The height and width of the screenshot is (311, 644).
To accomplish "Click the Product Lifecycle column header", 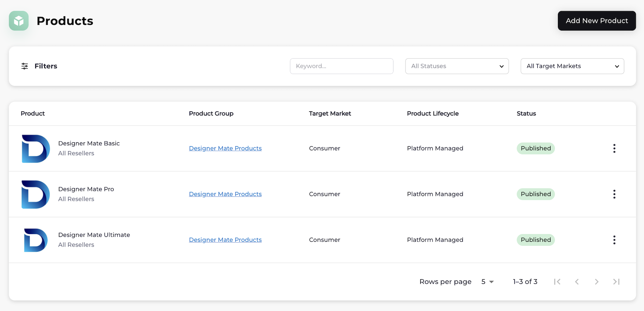I will click(x=433, y=113).
